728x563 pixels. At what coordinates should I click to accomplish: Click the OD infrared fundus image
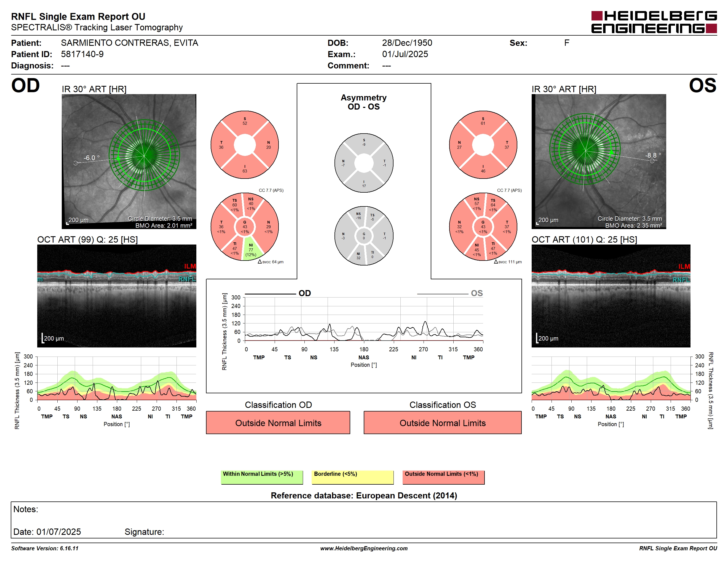[129, 161]
